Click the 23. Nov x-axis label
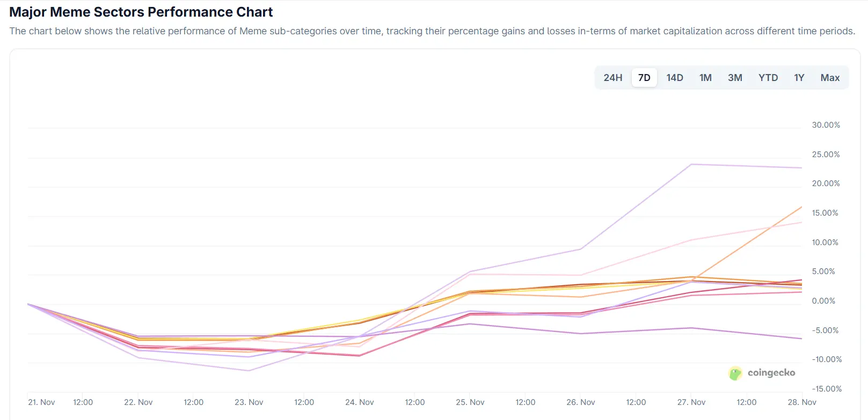Viewport: 868px width, 420px height. coord(249,402)
